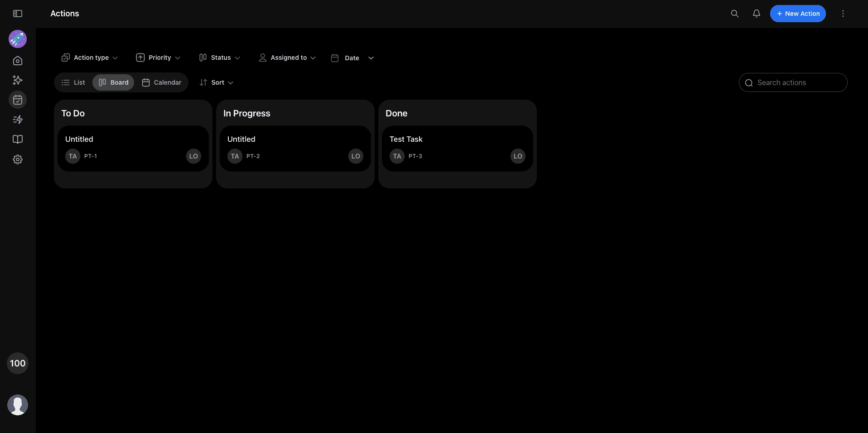The width and height of the screenshot is (868, 433).
Task: Switch to Board view
Action: (113, 82)
